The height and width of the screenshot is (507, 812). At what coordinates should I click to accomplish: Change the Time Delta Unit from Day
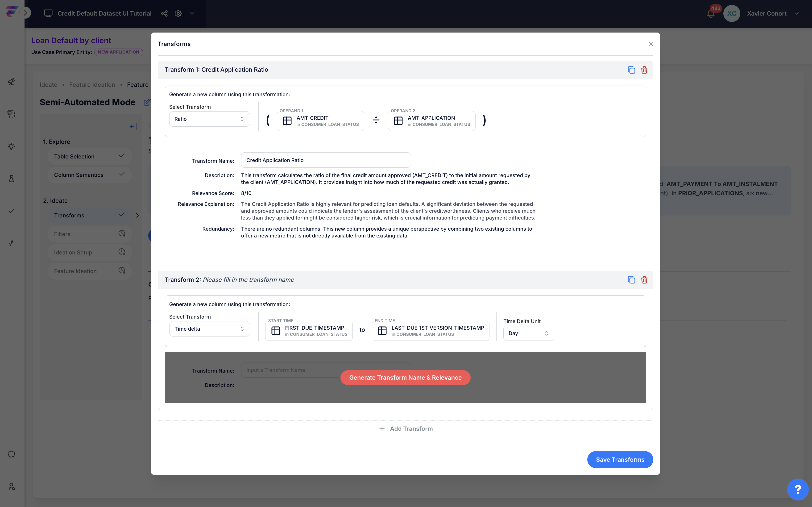(x=528, y=333)
